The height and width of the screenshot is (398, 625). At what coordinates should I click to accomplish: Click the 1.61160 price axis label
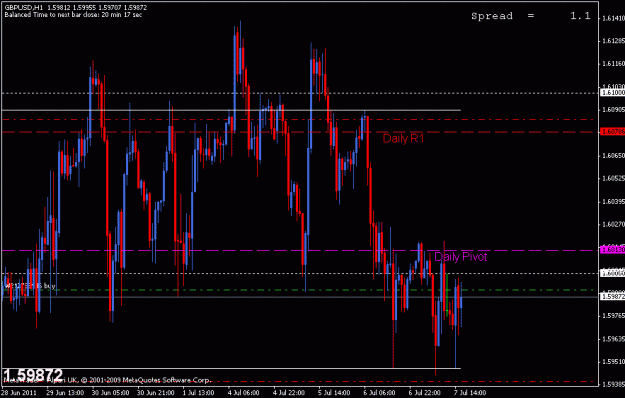[613, 64]
